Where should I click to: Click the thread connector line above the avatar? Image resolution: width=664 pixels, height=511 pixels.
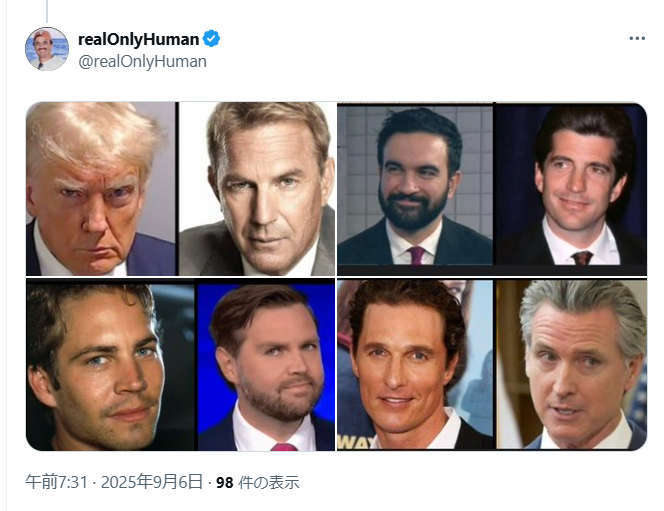coord(46,10)
